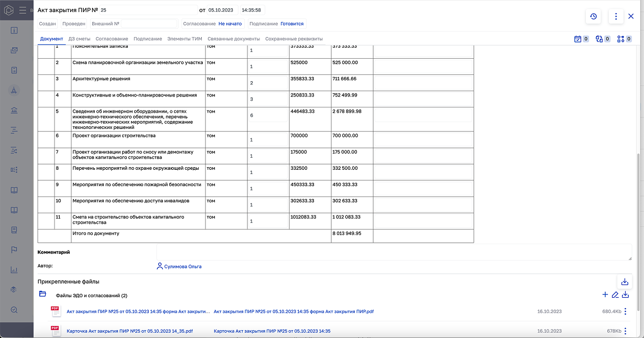Open the document history clock icon
This screenshot has width=644, height=338.
tap(593, 16)
